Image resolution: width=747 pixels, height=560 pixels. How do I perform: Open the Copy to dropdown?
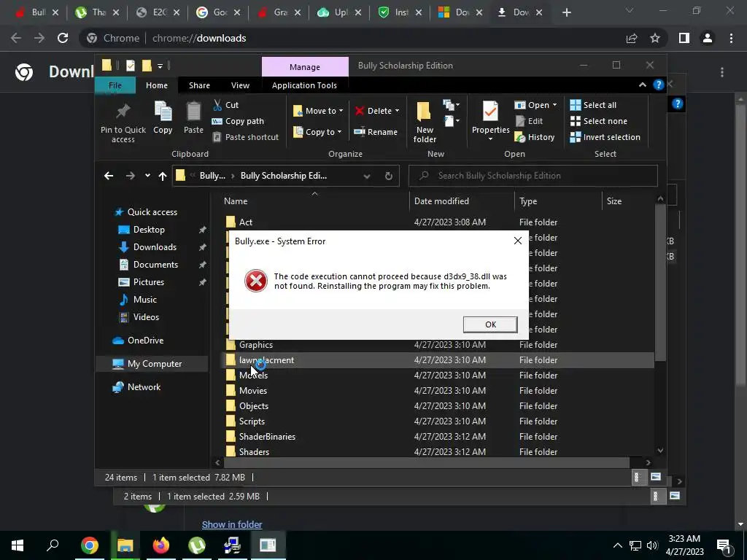point(317,132)
